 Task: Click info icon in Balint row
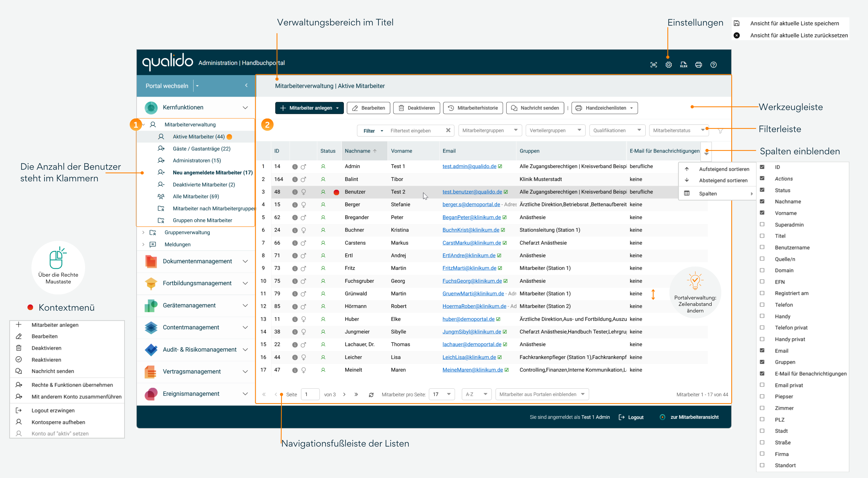click(295, 179)
